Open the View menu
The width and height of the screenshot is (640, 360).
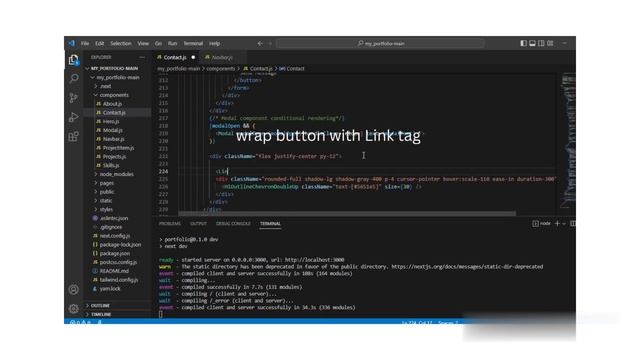143,43
